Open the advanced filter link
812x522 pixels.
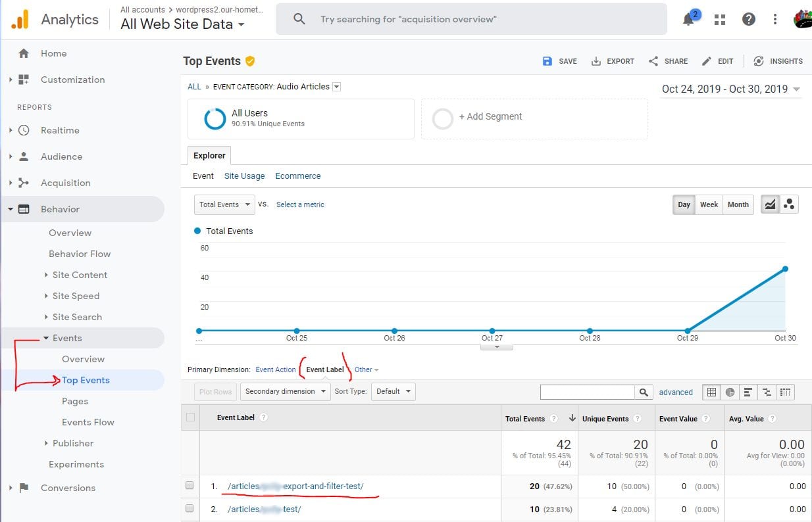[x=676, y=392]
